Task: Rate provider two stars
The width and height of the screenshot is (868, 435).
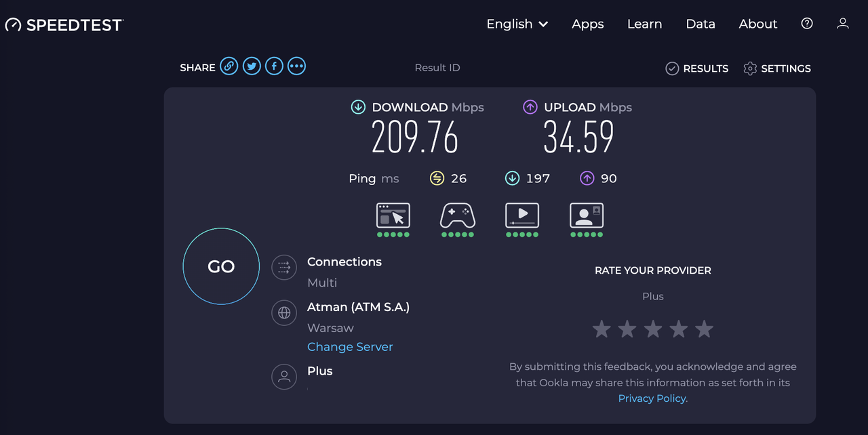Action: point(627,329)
